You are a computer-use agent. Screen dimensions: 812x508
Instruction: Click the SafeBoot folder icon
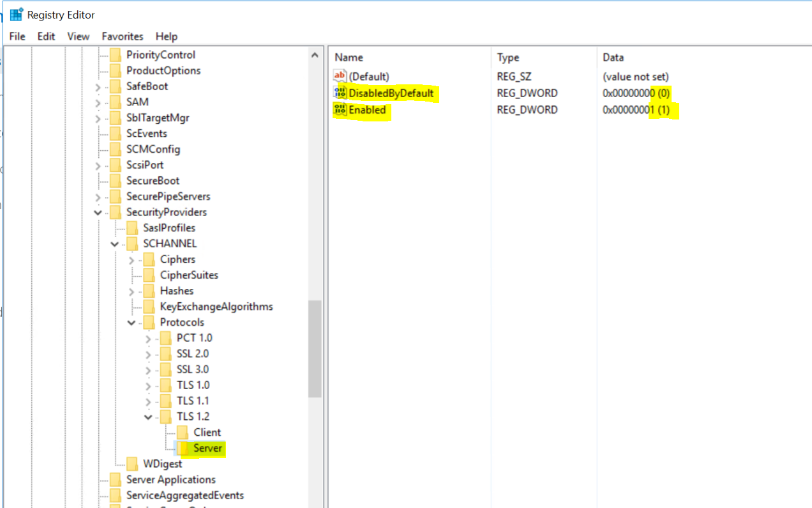point(116,86)
